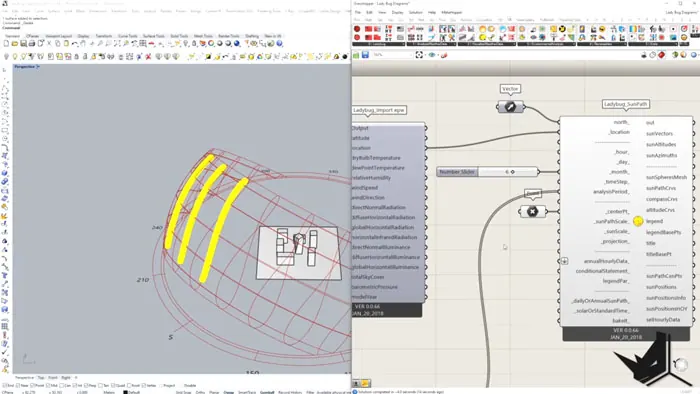Click the Ladybug_SunPath north_ input
The image size is (700, 394).
point(621,122)
